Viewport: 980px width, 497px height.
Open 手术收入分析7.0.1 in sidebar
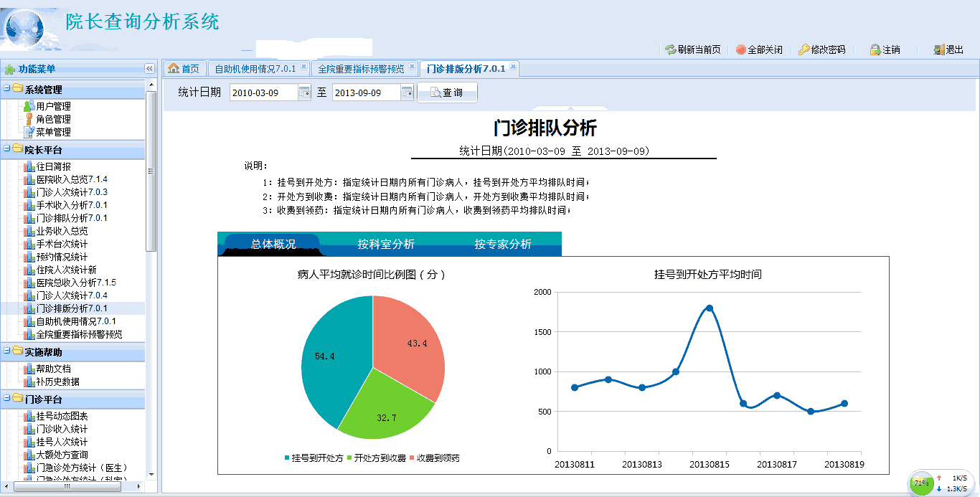click(x=72, y=205)
